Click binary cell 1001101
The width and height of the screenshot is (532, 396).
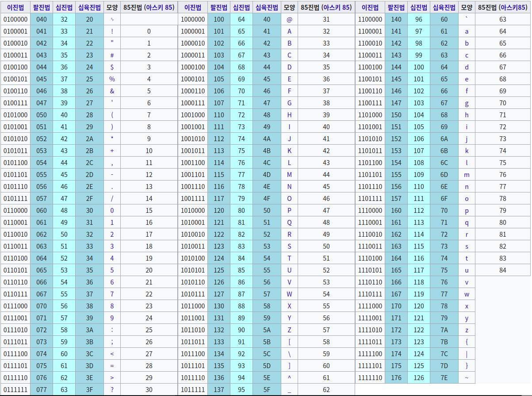point(193,175)
